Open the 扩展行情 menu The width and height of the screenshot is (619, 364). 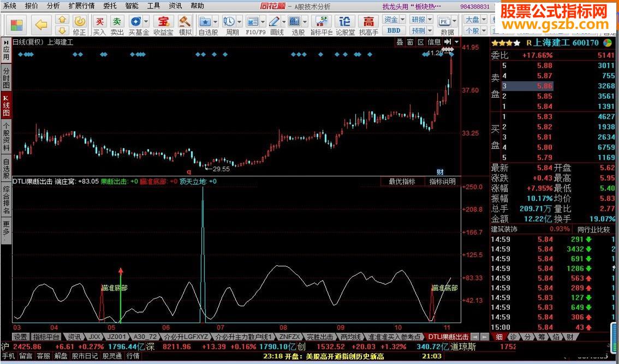coord(81,5)
